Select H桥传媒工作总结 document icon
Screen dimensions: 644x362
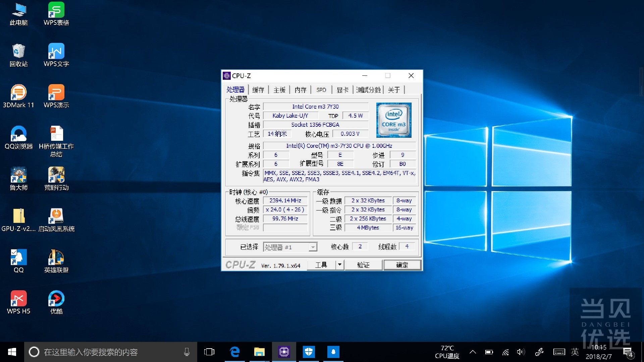tap(56, 141)
